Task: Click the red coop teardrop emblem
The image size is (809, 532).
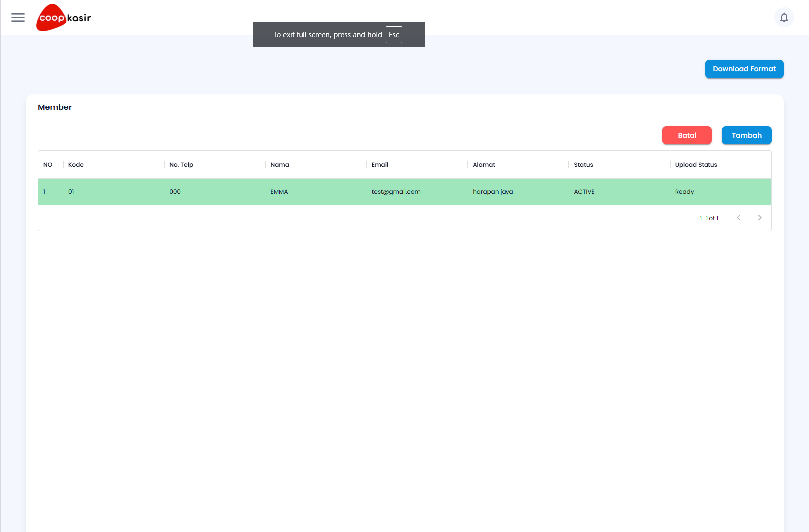Action: coord(50,17)
